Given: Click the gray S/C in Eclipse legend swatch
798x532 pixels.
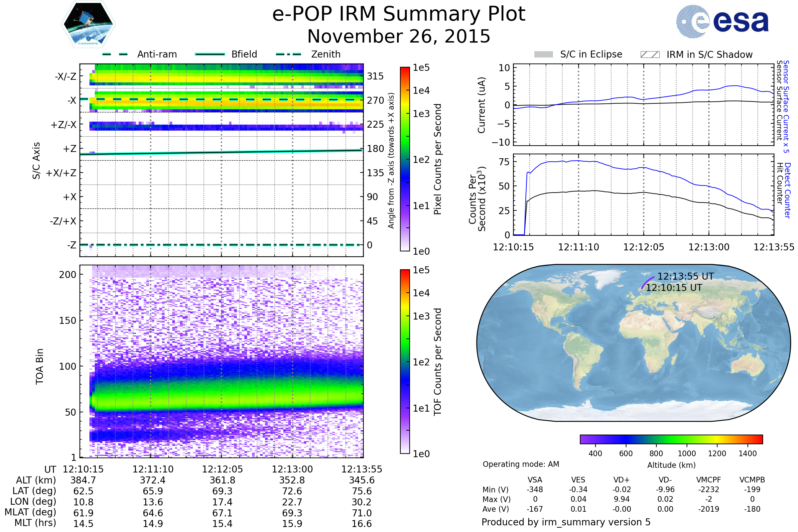Looking at the screenshot, I should 543,55.
